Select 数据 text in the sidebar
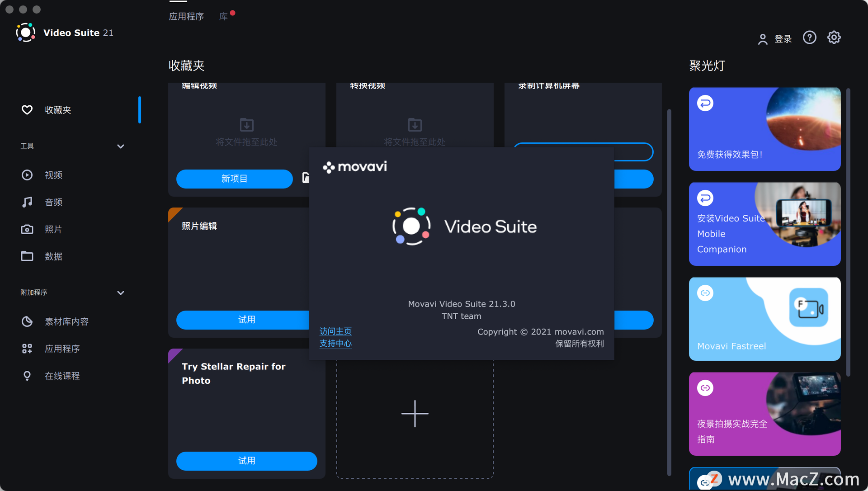 click(53, 256)
